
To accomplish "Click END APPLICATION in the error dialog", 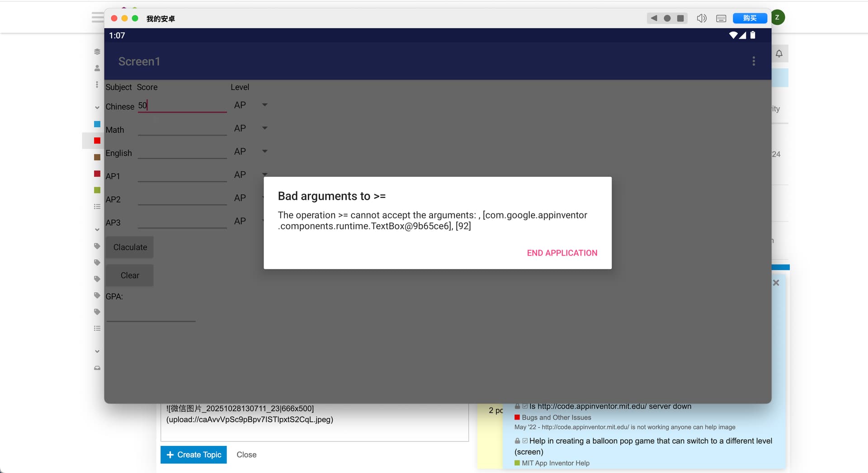I will tap(562, 253).
